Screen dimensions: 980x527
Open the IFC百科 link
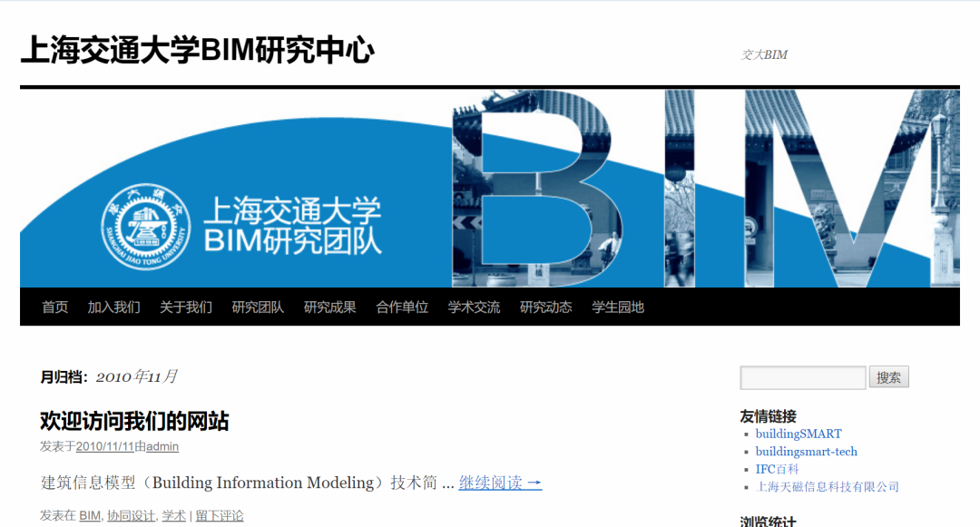point(777,469)
